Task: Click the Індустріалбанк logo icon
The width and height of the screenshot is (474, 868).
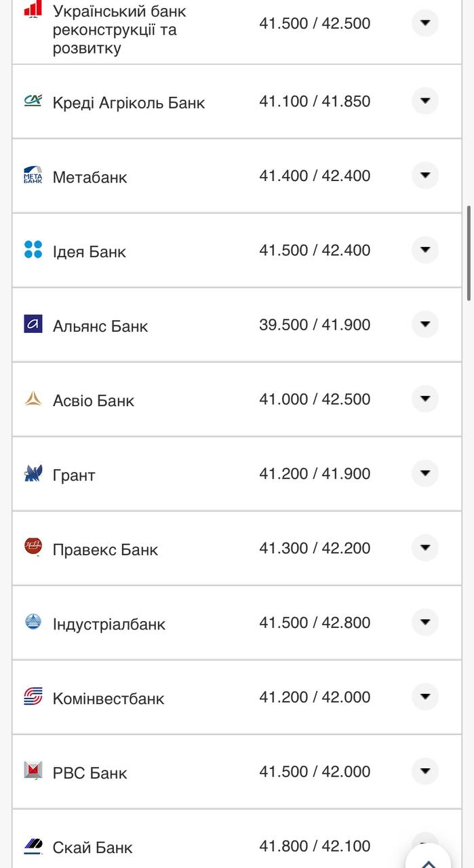Action: pos(33,622)
